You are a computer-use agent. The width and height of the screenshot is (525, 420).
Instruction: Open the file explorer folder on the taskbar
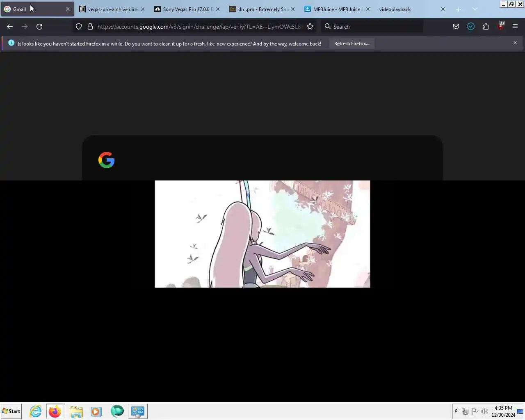[x=76, y=411]
